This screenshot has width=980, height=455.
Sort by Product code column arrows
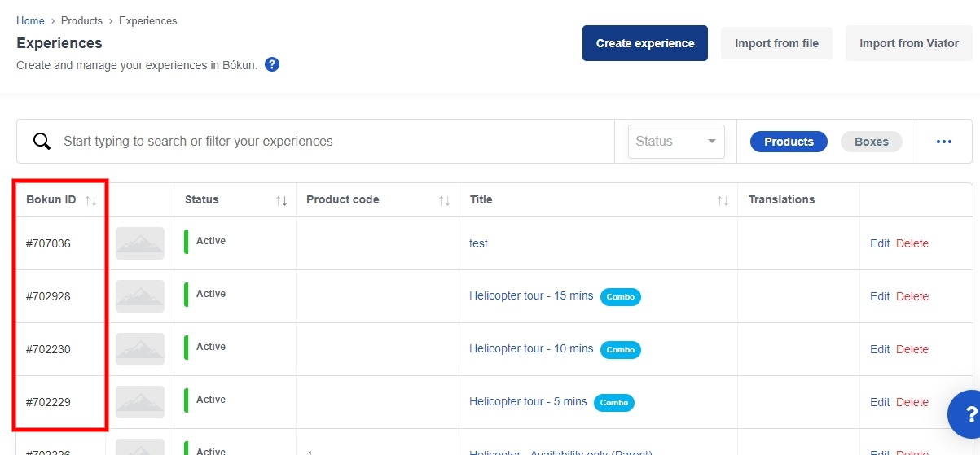[x=444, y=200]
